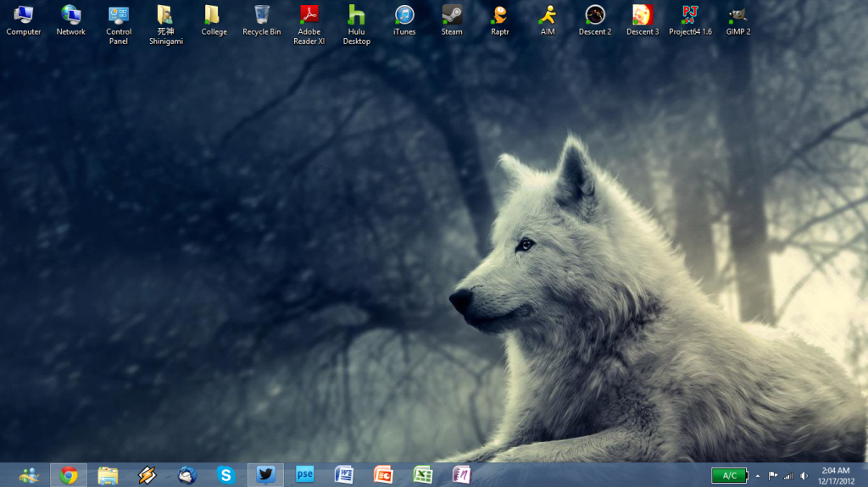
Task: Start Descent 3 game shortcut
Action: point(643,20)
